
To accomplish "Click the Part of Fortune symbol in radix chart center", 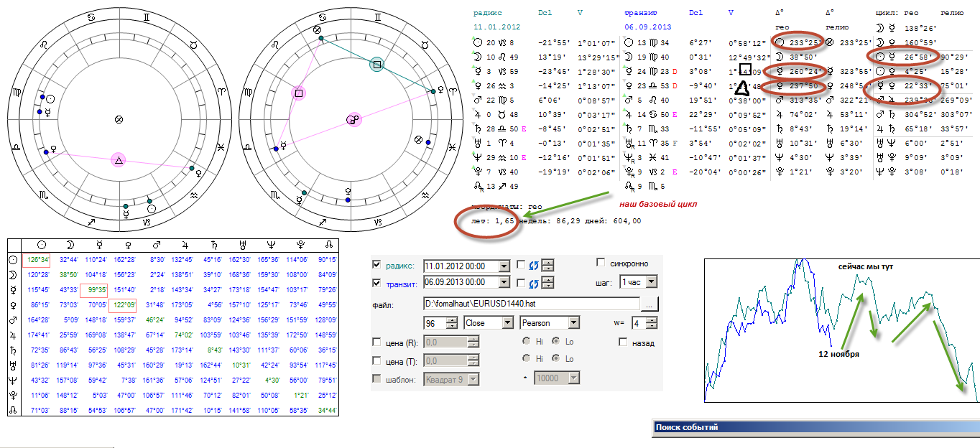I will point(120,119).
